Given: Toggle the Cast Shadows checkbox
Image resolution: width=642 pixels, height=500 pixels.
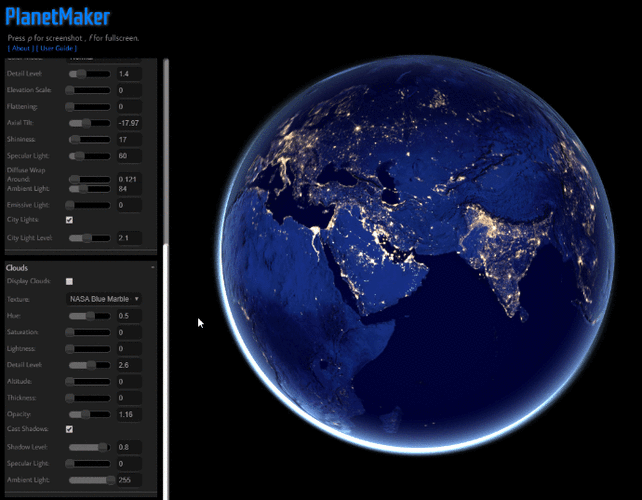Looking at the screenshot, I should [69, 429].
